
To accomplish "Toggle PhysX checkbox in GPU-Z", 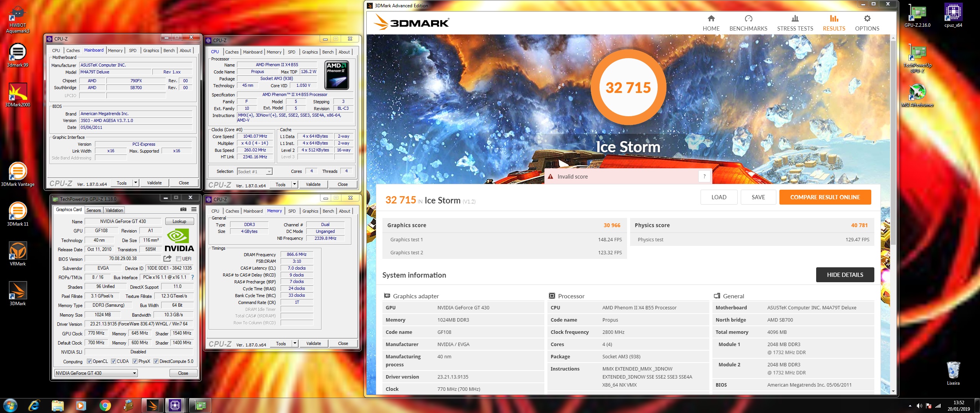I will click(135, 361).
